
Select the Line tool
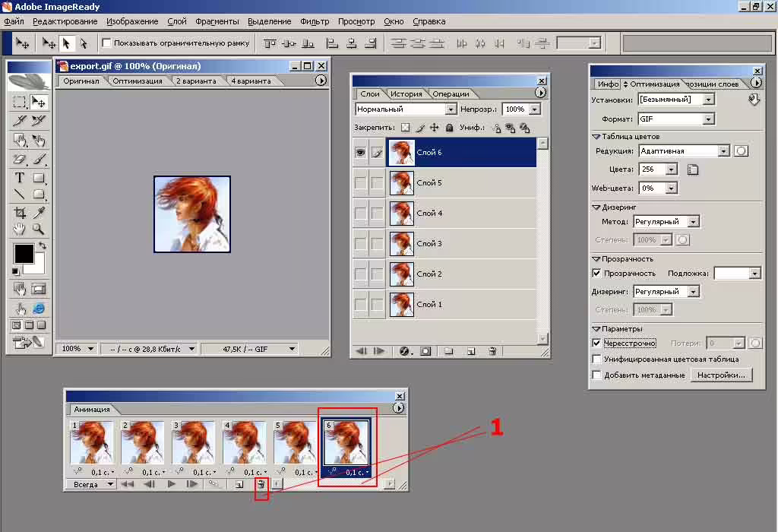[19, 194]
